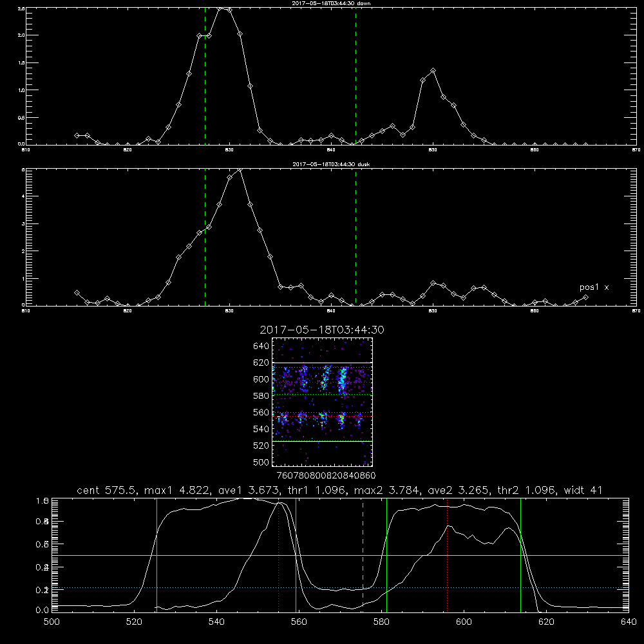This screenshot has height=644, width=644.
Task: Select the 1.5 label on the dawn plot y-axis
Action: point(21,63)
